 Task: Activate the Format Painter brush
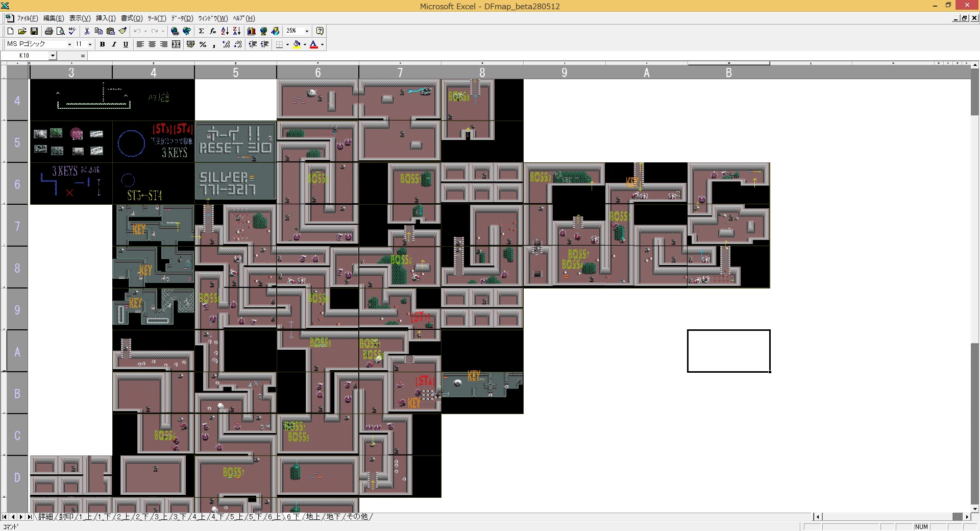pyautogui.click(x=122, y=31)
